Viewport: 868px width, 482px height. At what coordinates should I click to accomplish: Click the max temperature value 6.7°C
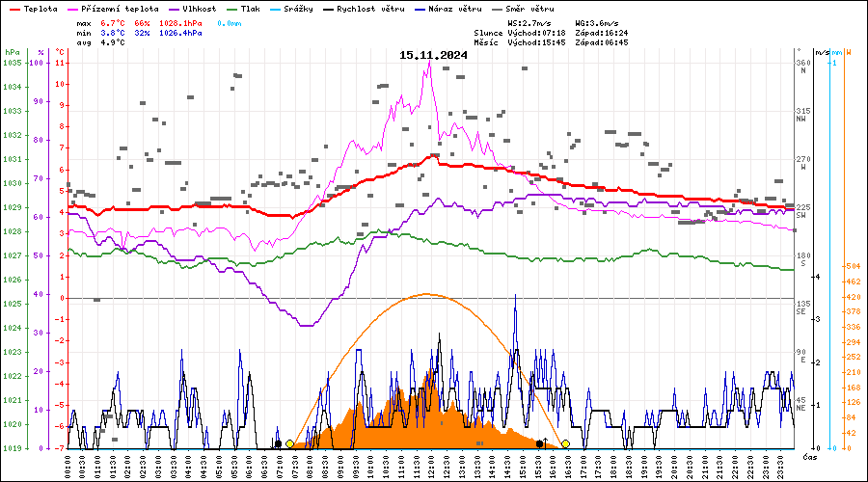115,22
